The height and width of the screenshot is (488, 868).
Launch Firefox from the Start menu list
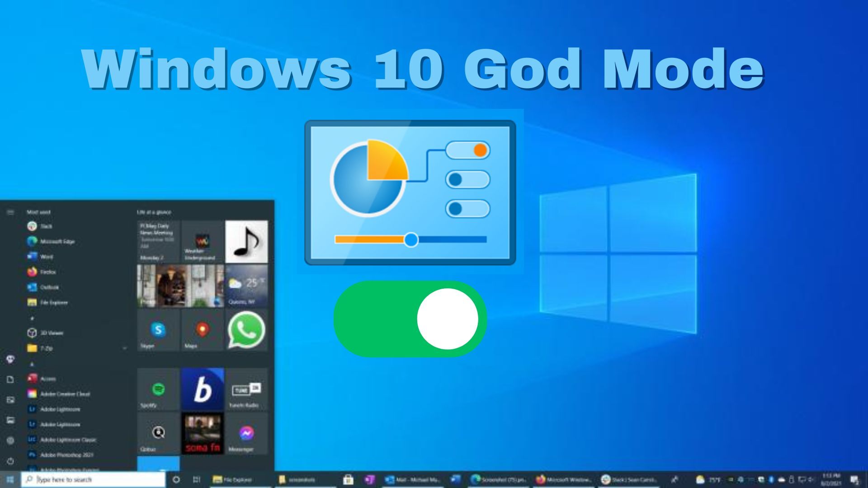click(x=41, y=272)
